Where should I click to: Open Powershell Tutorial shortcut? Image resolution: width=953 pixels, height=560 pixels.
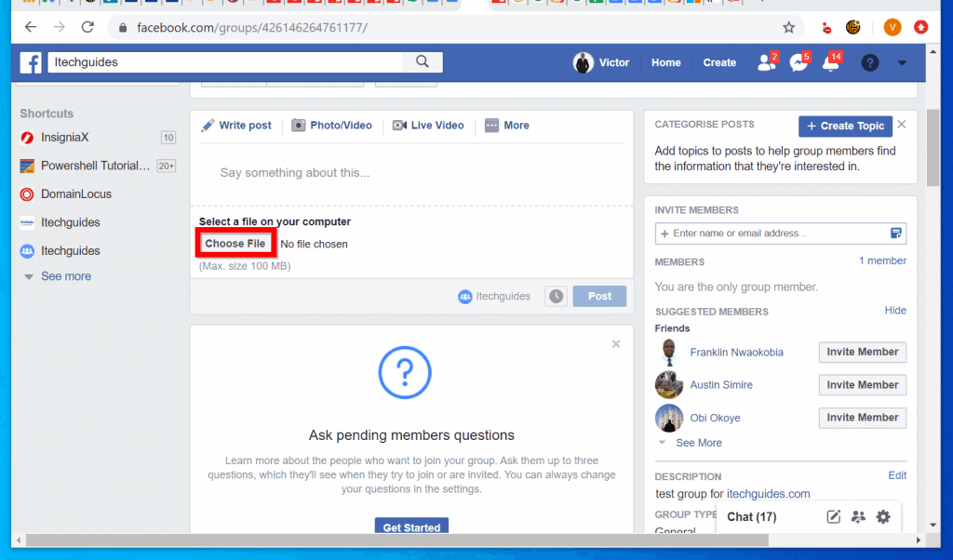pyautogui.click(x=97, y=166)
